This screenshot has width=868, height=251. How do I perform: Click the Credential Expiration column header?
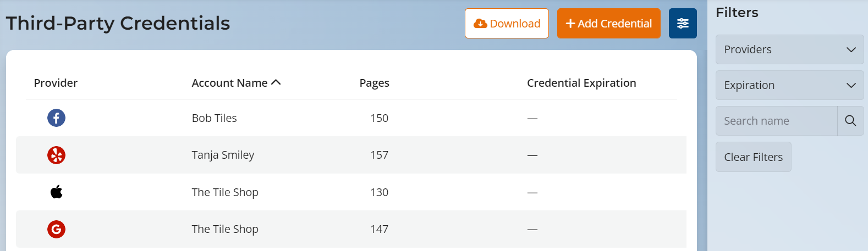coord(581,83)
